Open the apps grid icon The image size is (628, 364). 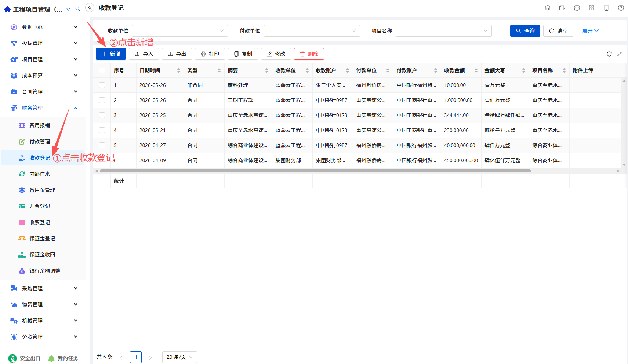click(x=592, y=8)
